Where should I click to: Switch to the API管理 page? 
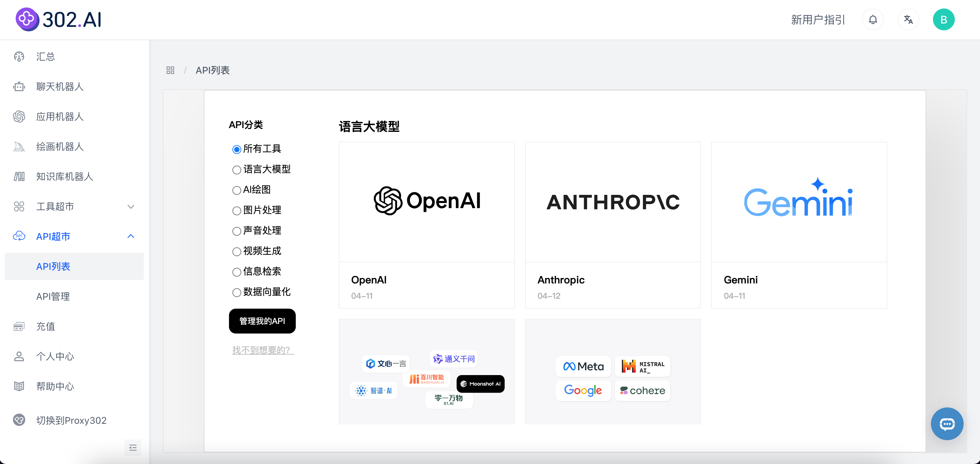[53, 296]
